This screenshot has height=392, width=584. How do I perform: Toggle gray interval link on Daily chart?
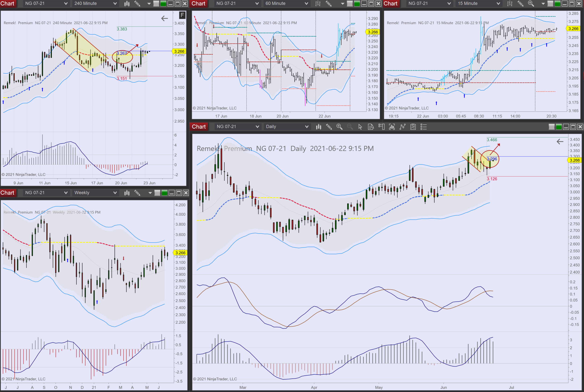pyautogui.click(x=552, y=127)
